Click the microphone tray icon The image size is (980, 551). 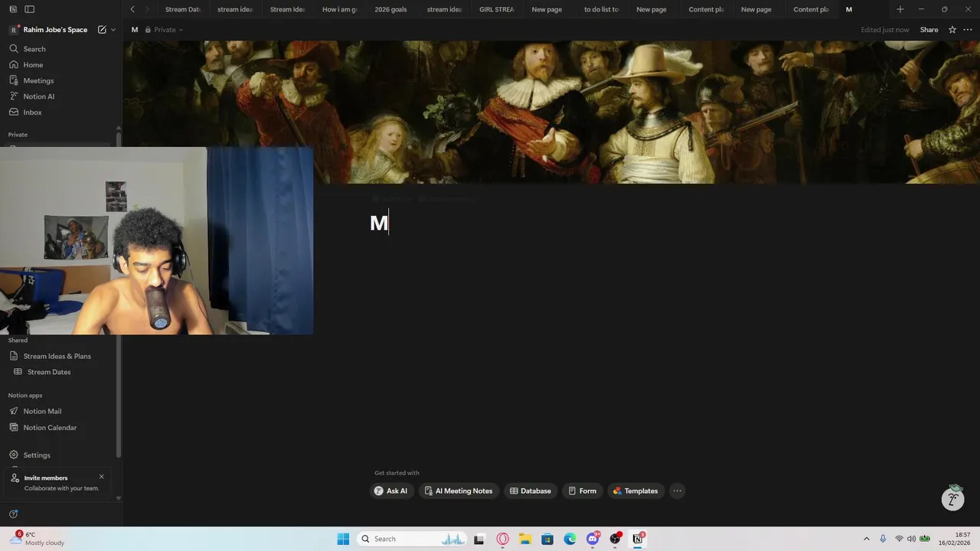tap(883, 539)
